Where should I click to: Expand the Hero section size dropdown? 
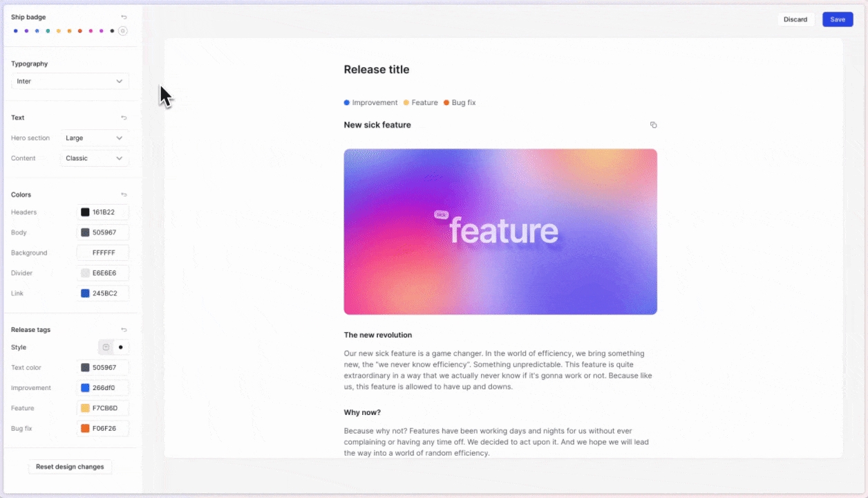(x=94, y=138)
